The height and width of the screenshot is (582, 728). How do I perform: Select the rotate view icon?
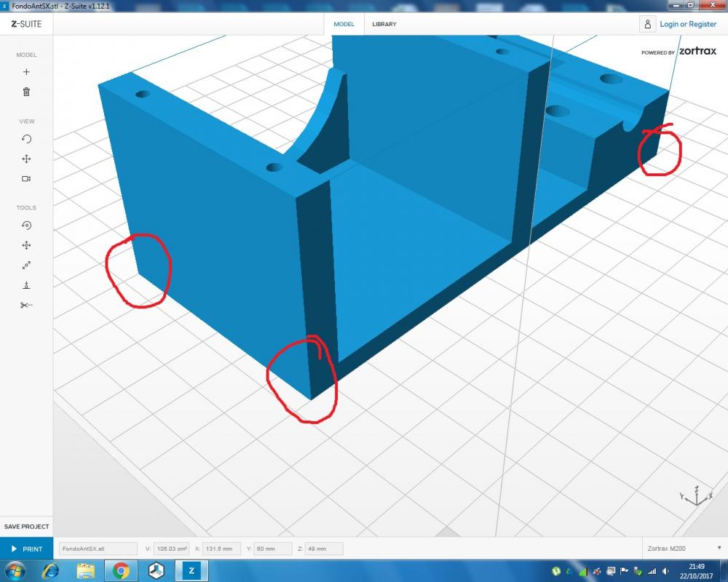click(x=26, y=139)
